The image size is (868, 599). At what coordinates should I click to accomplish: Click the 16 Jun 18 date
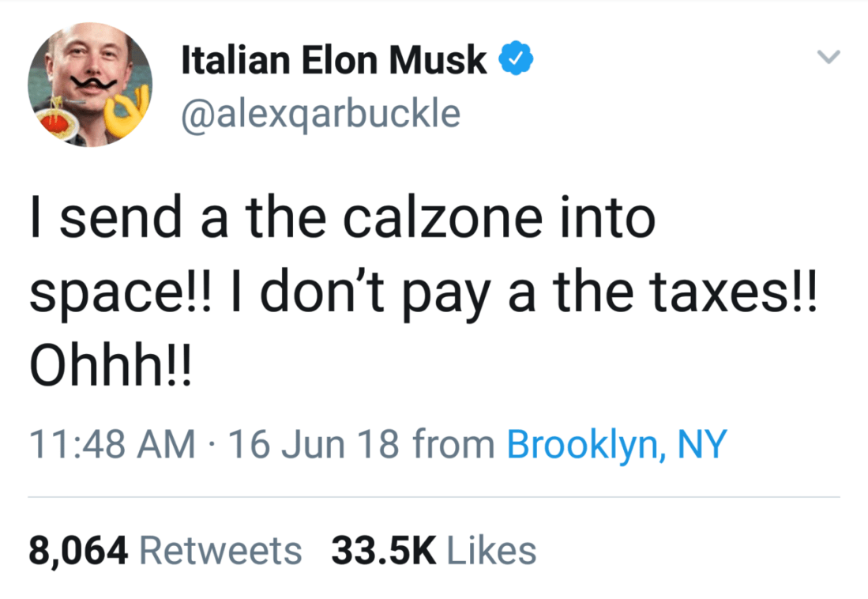(315, 444)
